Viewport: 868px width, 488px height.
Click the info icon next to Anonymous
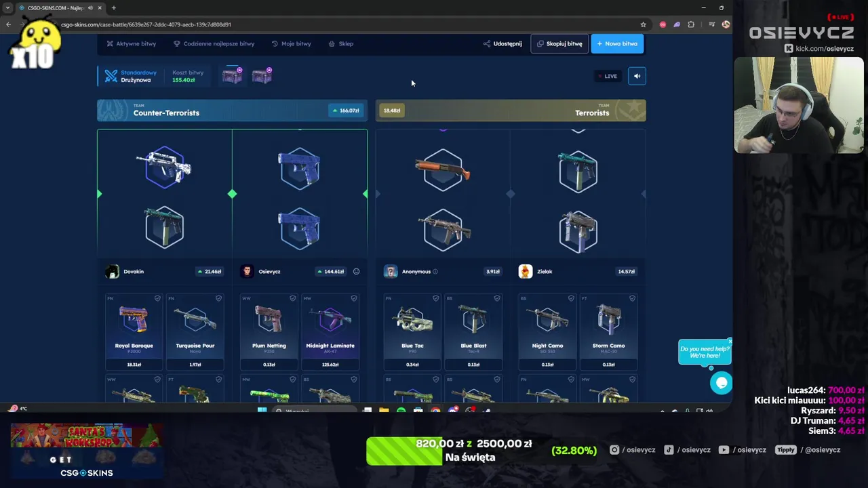click(x=435, y=272)
